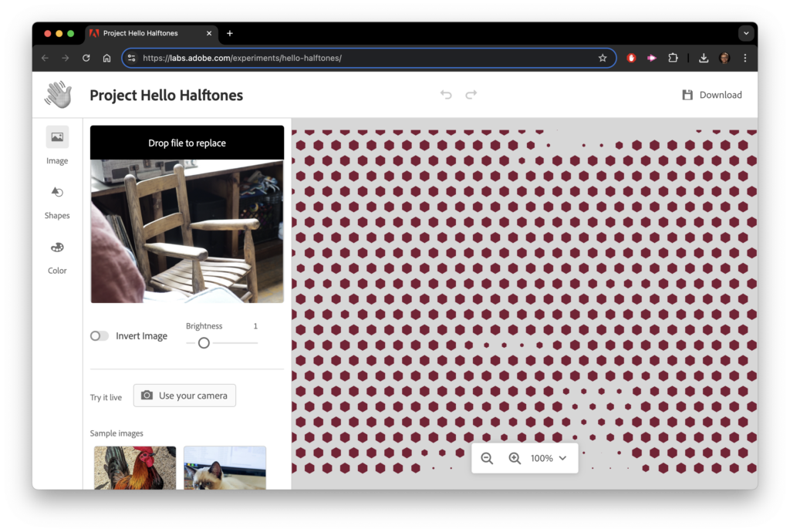Screen dimensions: 790x532
Task: Close the Project Hello Halftones tab
Action: click(x=209, y=33)
